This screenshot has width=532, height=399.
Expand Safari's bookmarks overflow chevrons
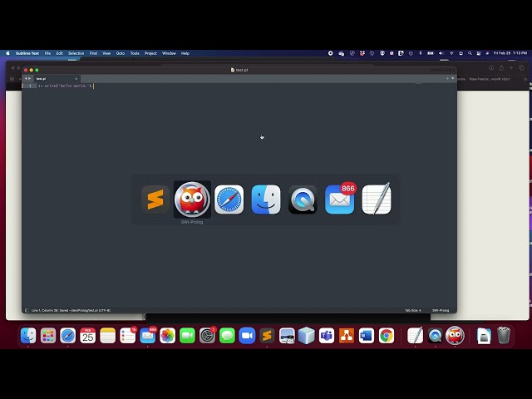[525, 79]
